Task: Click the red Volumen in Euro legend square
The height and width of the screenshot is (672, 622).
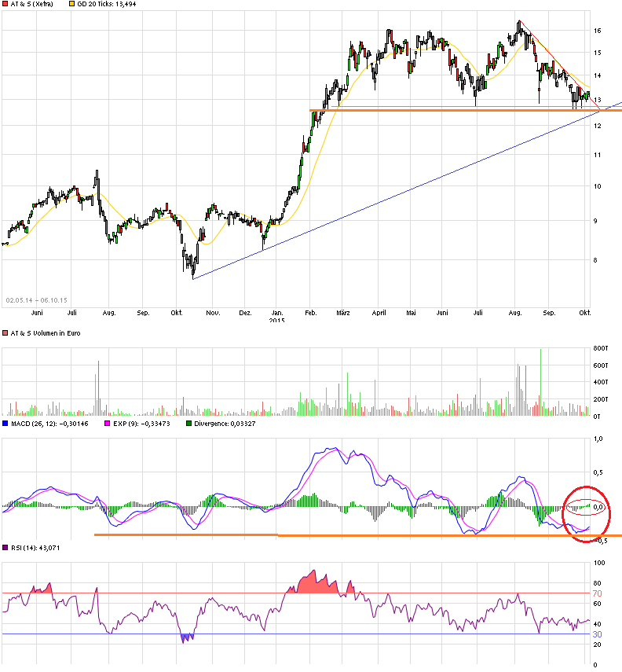Action: point(5,333)
